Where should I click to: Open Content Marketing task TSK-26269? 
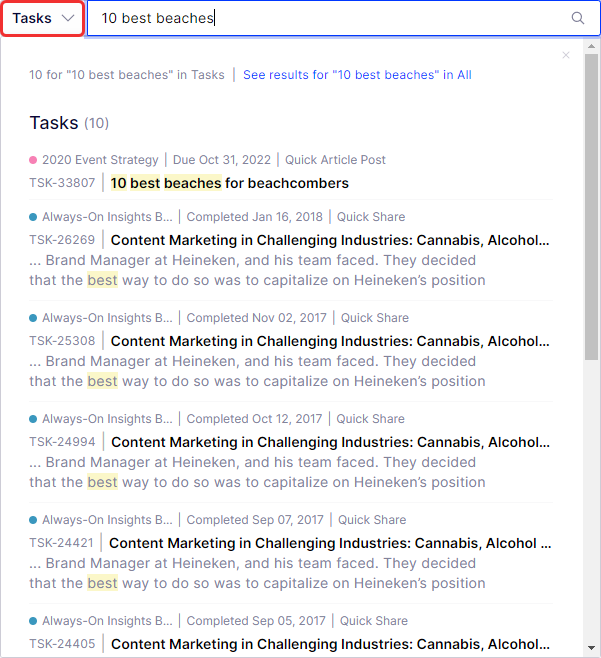(x=330, y=240)
